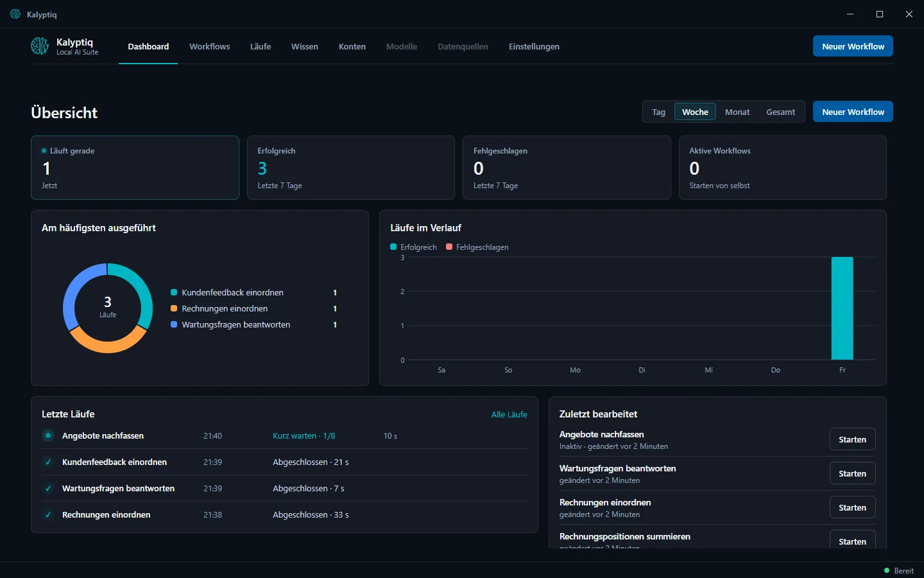
Task: Click 'Abgeschlossen · 21 s' in the runs list
Action: click(x=311, y=462)
